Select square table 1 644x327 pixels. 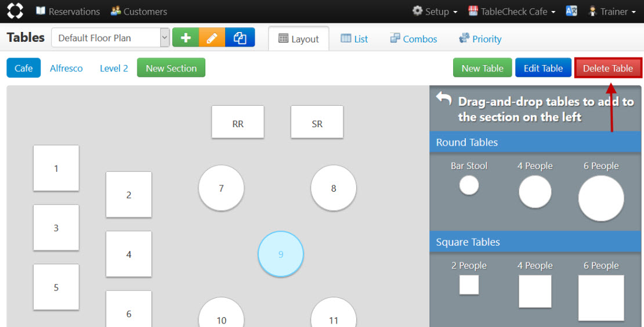click(56, 168)
